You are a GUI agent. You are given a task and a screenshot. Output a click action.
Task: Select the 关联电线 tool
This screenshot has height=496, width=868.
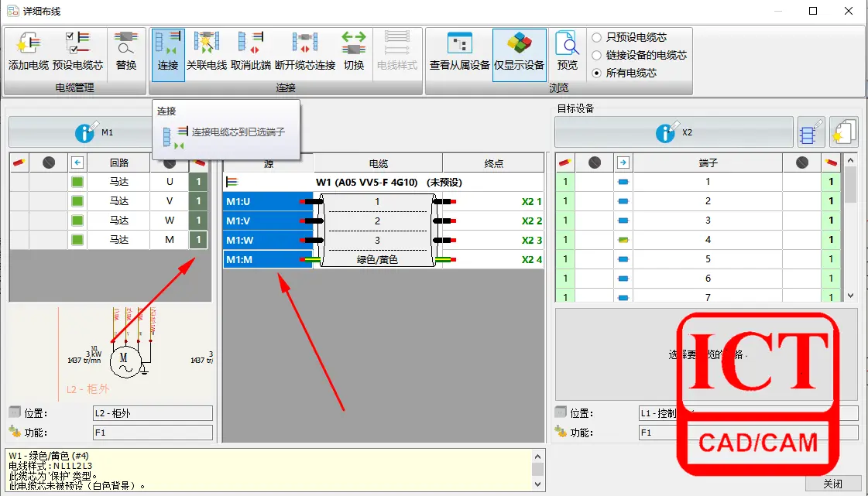click(x=207, y=51)
